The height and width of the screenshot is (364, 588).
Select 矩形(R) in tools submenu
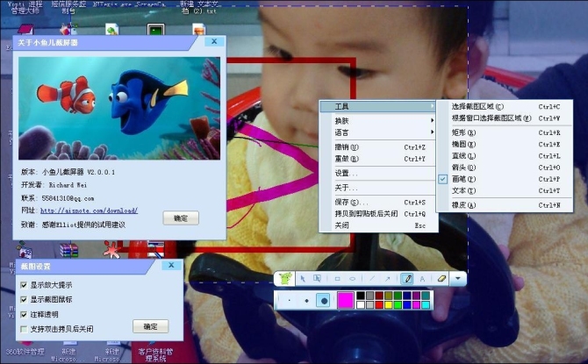point(505,132)
